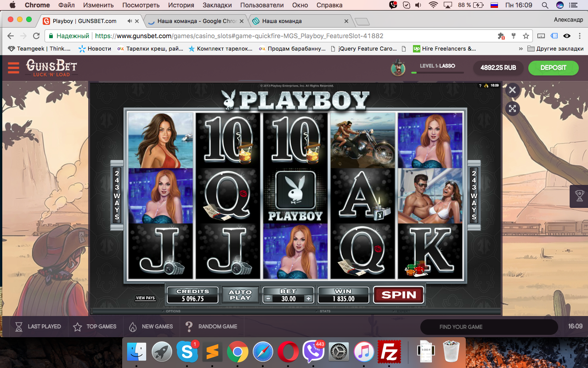Screen dimensions: 588x368
Task: Click the SPIN button
Action: (399, 295)
